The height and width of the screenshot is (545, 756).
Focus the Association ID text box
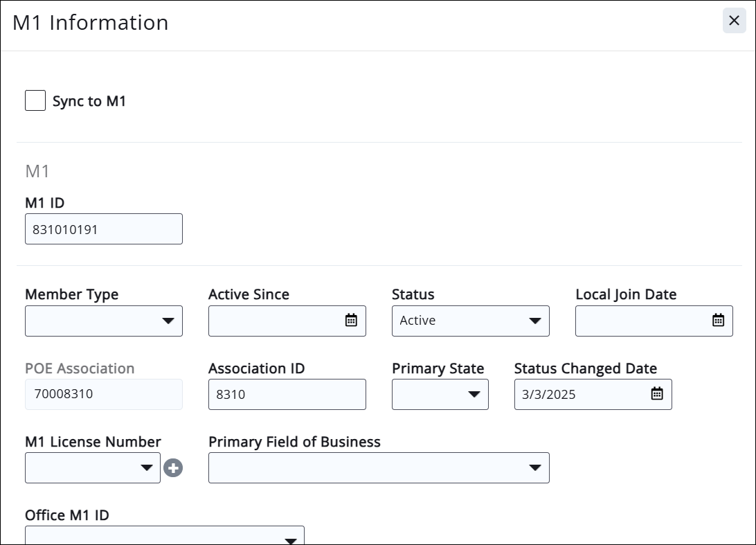(287, 394)
